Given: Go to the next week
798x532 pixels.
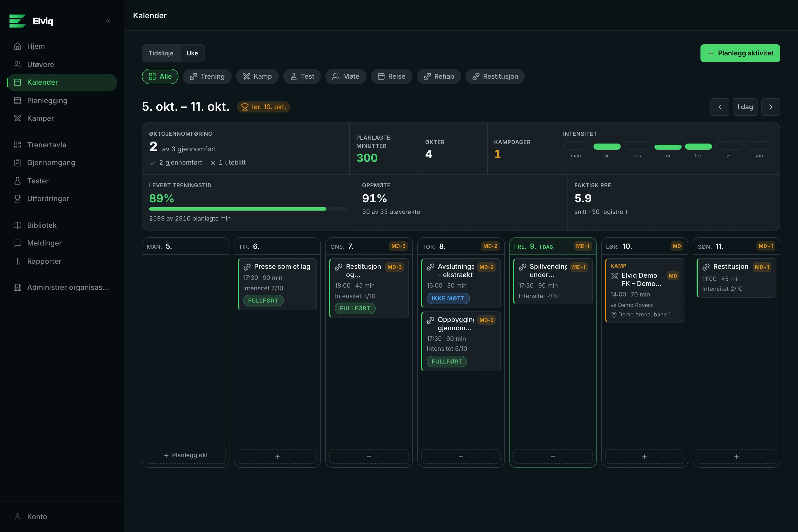Looking at the screenshot, I should (771, 107).
